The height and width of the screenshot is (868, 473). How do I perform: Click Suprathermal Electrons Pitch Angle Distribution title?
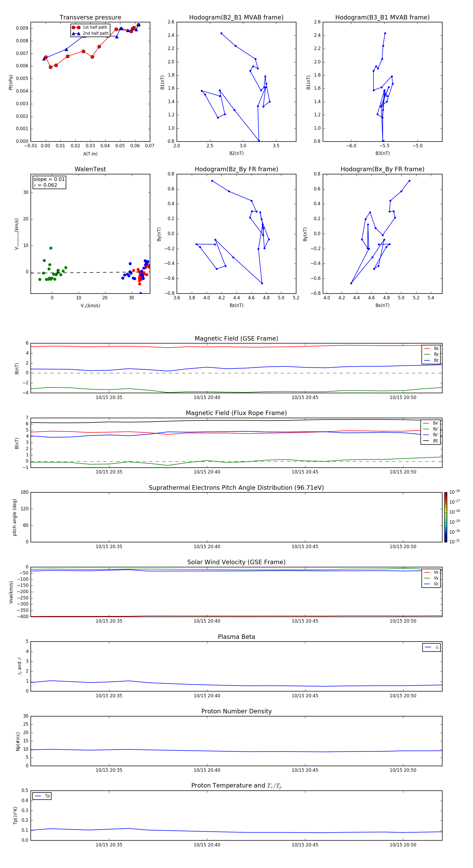[236, 488]
